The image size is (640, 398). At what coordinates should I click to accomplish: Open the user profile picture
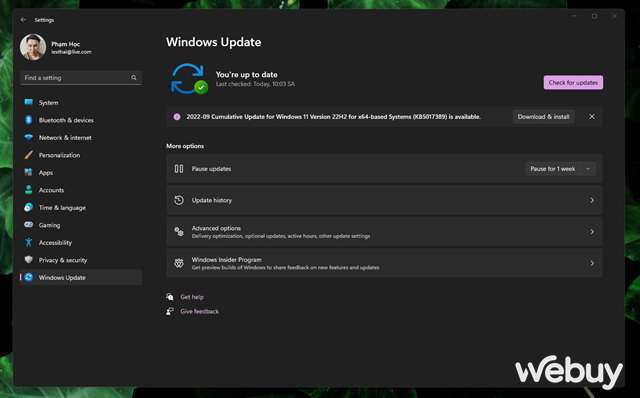tap(33, 47)
